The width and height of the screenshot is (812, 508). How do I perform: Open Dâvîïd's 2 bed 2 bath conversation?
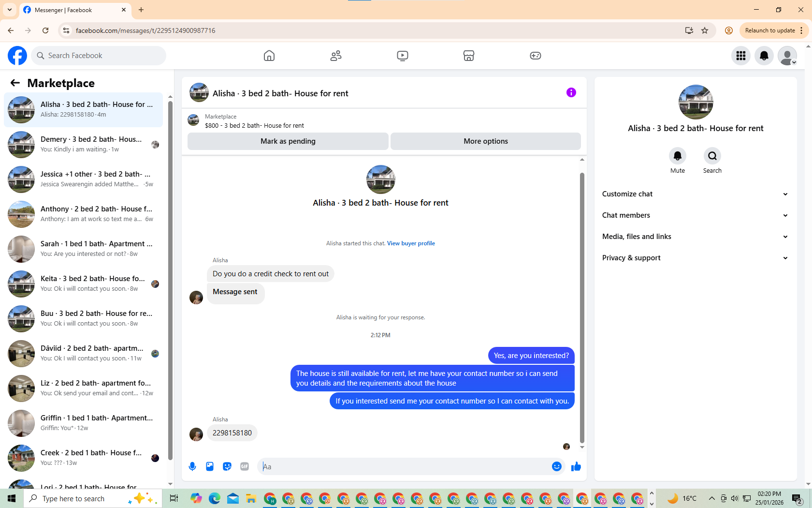tap(84, 354)
